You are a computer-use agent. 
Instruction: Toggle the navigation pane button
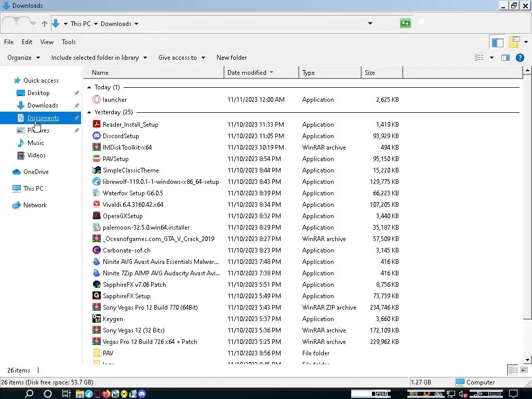pyautogui.click(x=497, y=43)
